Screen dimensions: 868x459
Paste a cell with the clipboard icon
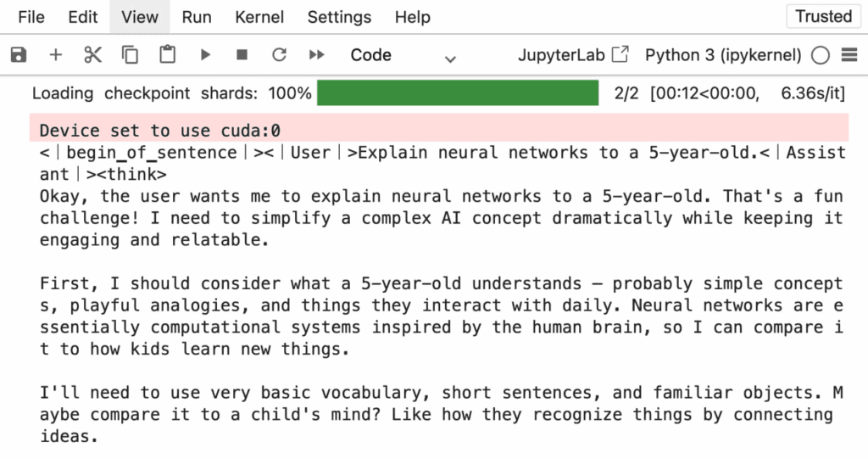pyautogui.click(x=167, y=55)
